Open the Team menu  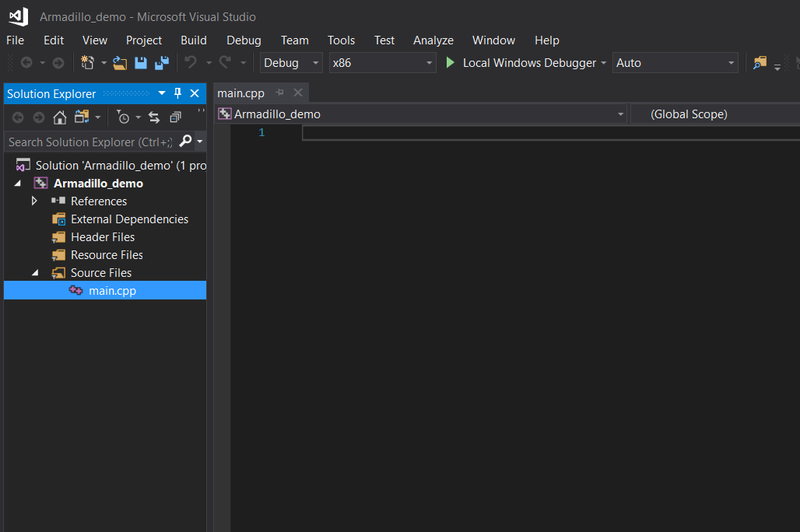(294, 40)
